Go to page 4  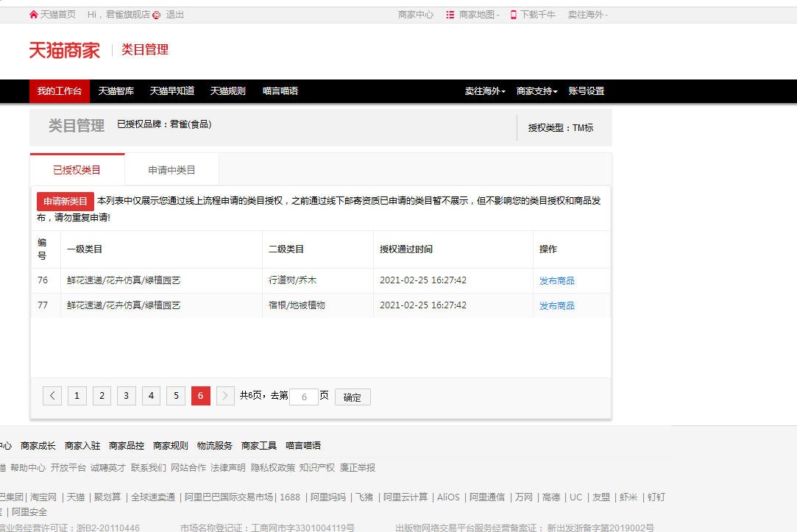point(151,396)
